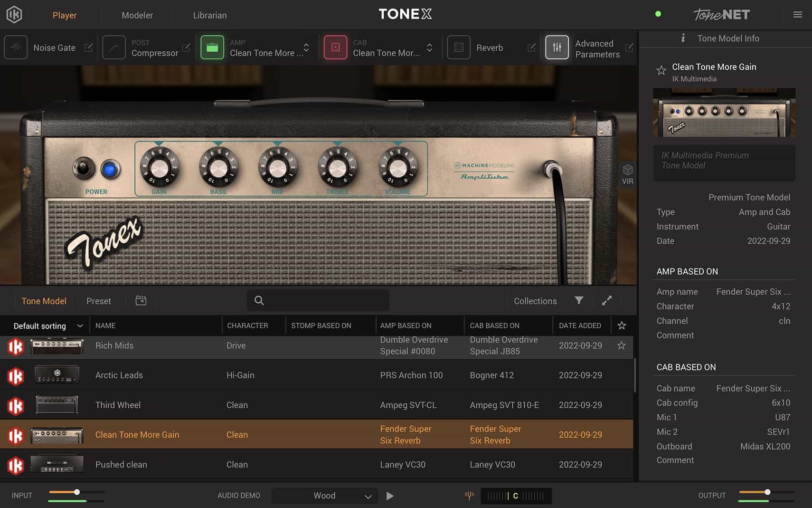The width and height of the screenshot is (812, 508).
Task: Click Tone Model Info icon
Action: [x=683, y=38]
